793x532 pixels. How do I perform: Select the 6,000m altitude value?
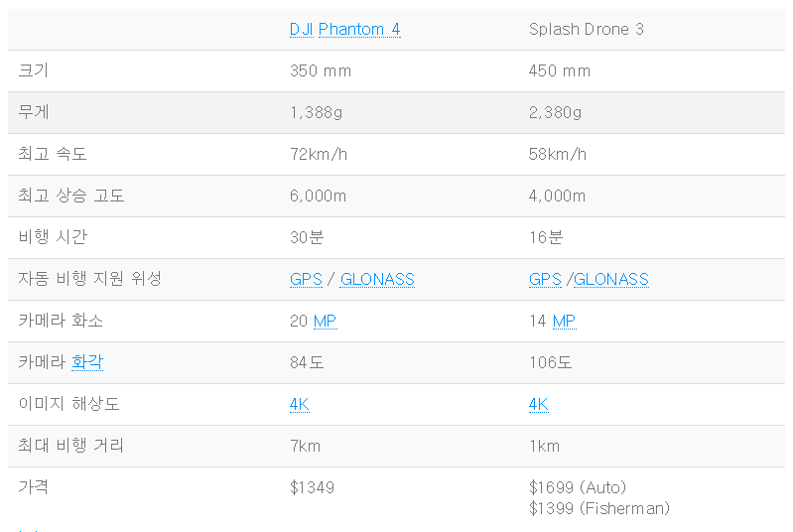point(319,197)
